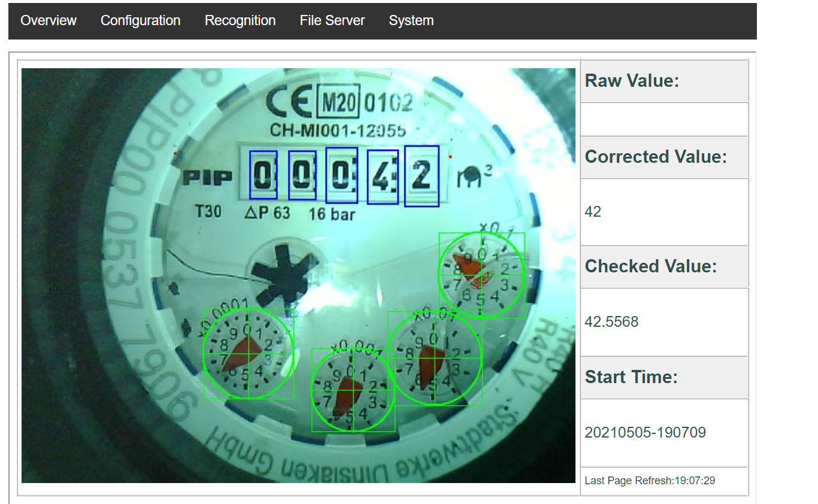The width and height of the screenshot is (818, 504).
Task: Click the Corrected Value header
Action: 665,157
